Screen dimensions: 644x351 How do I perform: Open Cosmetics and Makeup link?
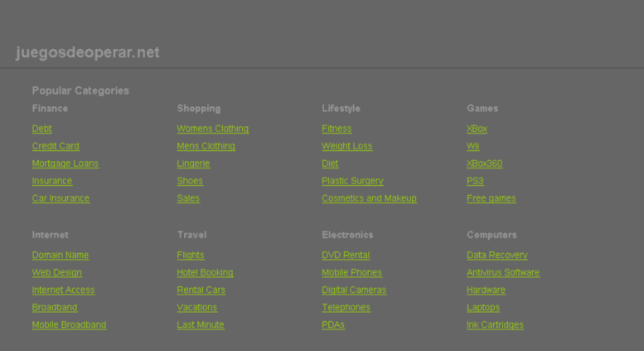[x=369, y=198]
